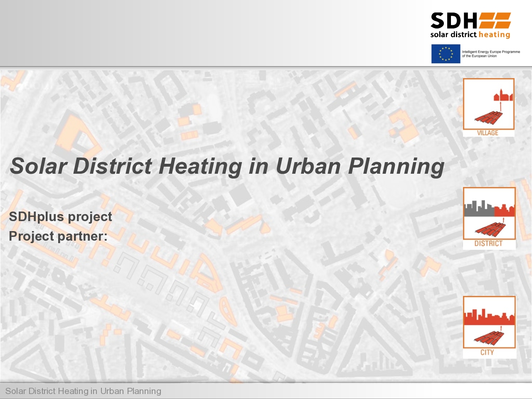Click the 'solar district heating' tagline under SDH
The height and width of the screenshot is (399, 532).
click(x=470, y=34)
